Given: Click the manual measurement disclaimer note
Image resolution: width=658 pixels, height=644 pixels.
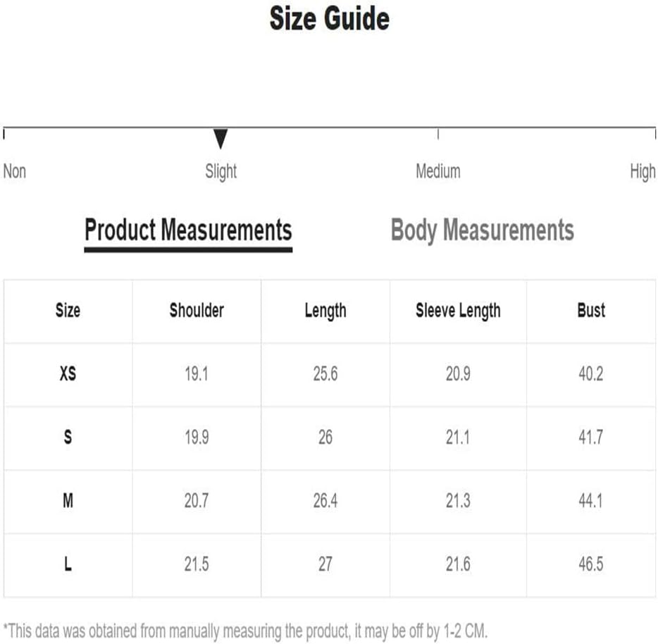Looking at the screenshot, I should click(245, 631).
